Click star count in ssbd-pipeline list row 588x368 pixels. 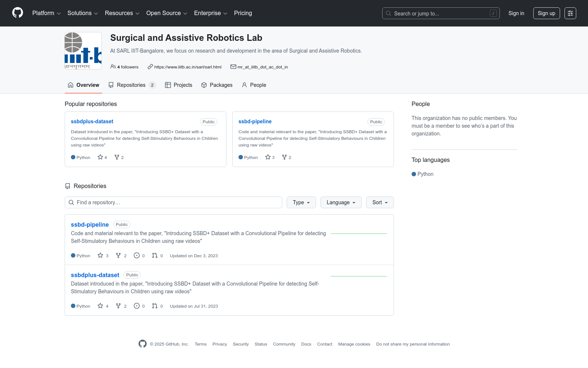(x=103, y=255)
